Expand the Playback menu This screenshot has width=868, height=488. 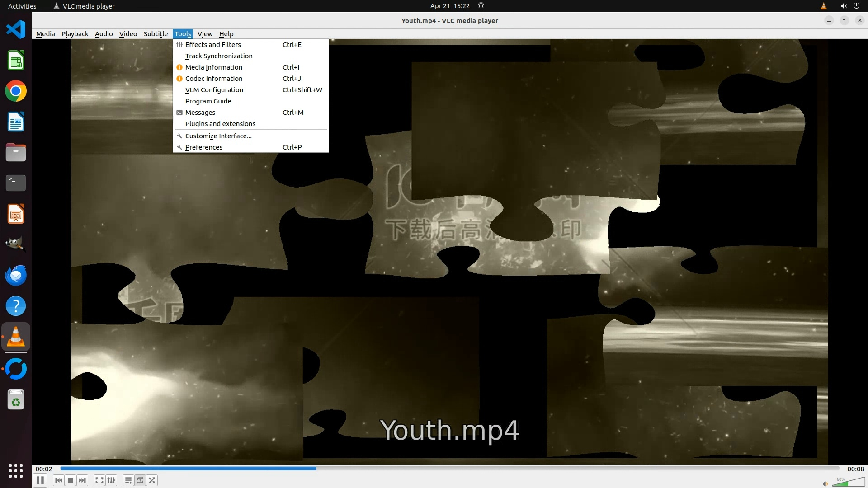coord(75,34)
